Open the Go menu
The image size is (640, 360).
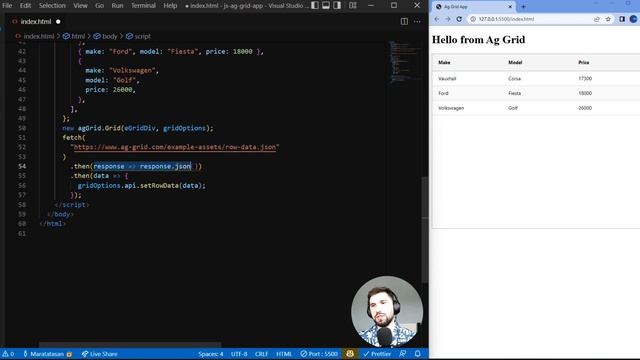[100, 6]
